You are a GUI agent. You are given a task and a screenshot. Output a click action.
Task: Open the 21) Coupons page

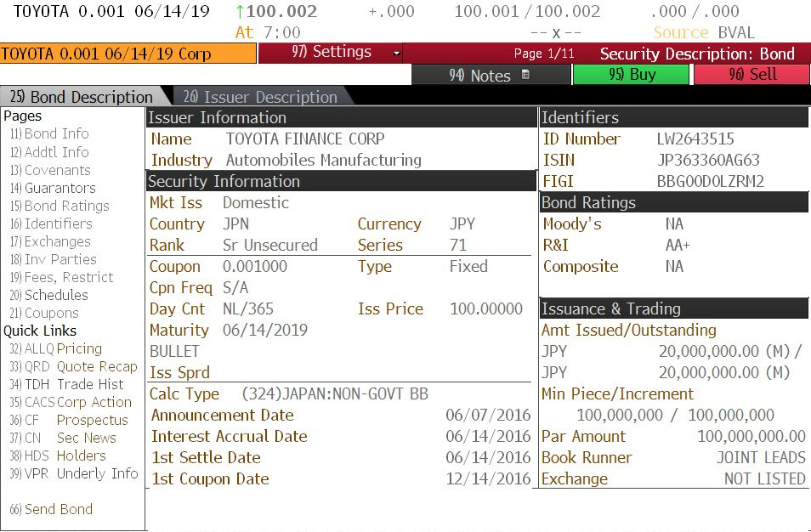coord(44,314)
